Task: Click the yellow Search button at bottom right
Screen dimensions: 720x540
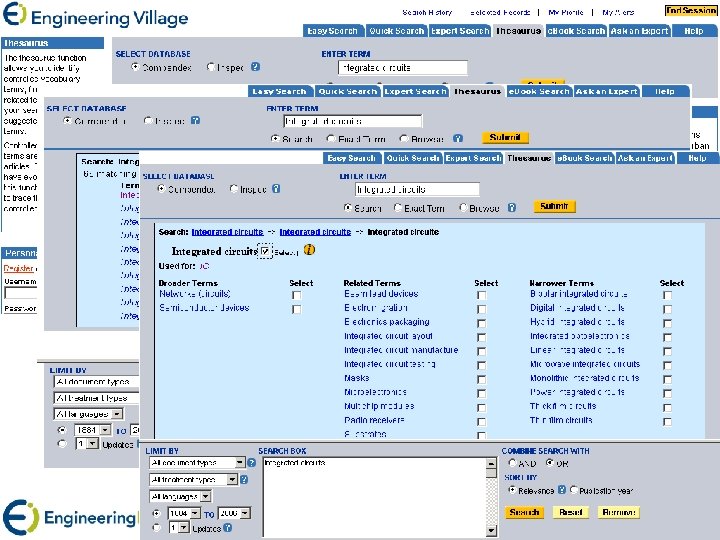Action: [524, 512]
